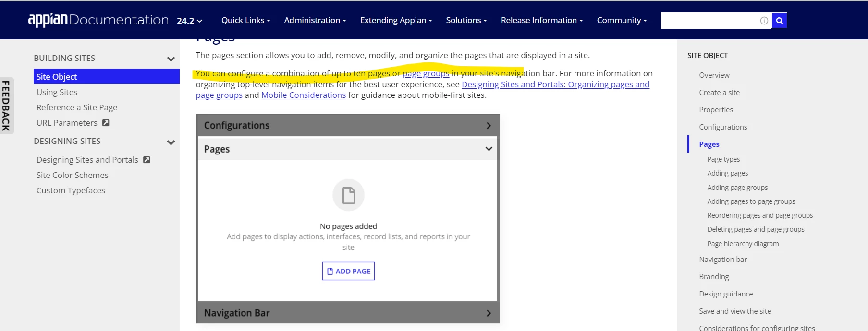
Task: Open the Solutions menu
Action: click(466, 20)
